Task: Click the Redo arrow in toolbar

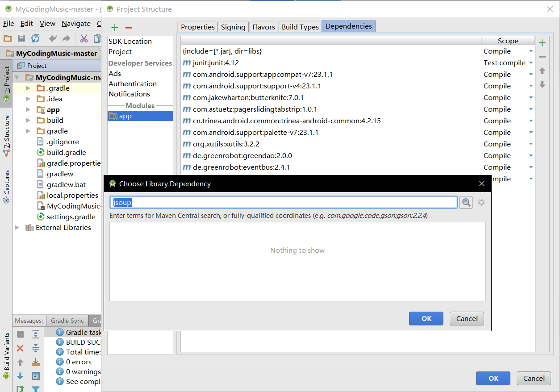Action: click(x=66, y=38)
